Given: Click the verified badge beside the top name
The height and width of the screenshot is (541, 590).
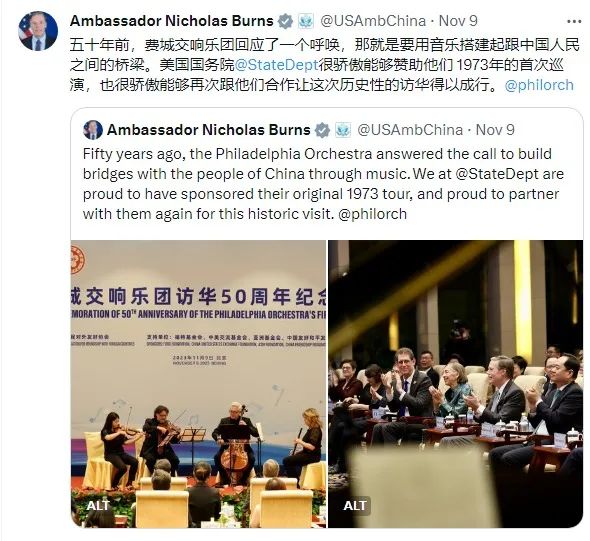Looking at the screenshot, I should [x=286, y=21].
